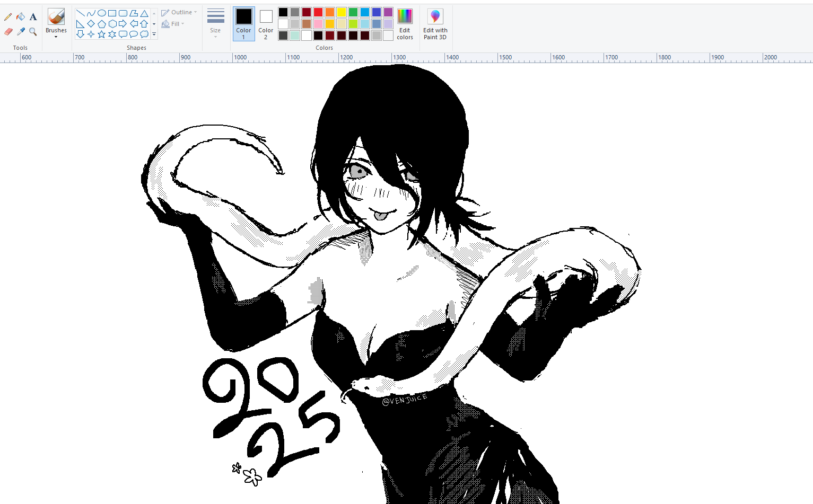The height and width of the screenshot is (504, 813).
Task: Pick the indigo palette swatch
Action: click(x=377, y=12)
